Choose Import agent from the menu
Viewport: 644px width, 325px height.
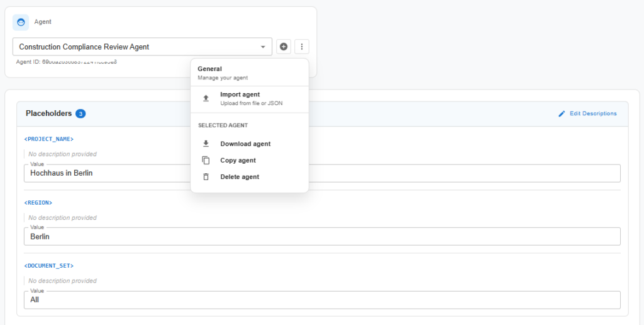point(240,95)
